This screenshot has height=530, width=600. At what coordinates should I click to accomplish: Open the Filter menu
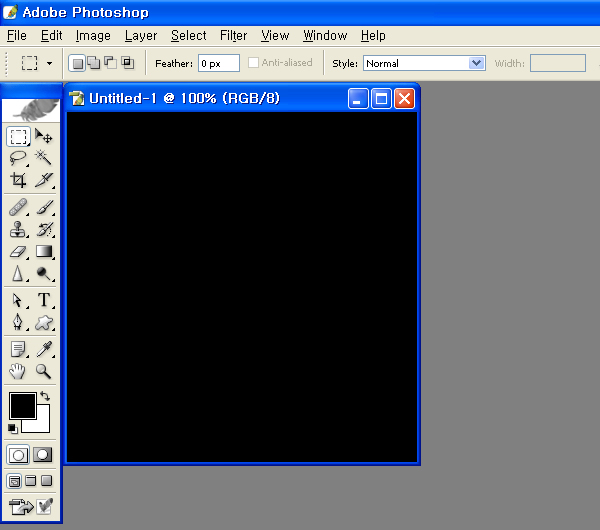(233, 36)
